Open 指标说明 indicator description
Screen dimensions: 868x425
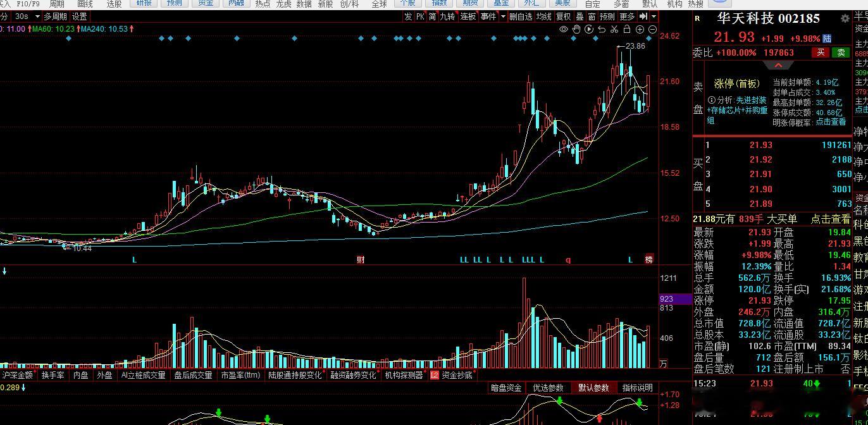pos(637,388)
